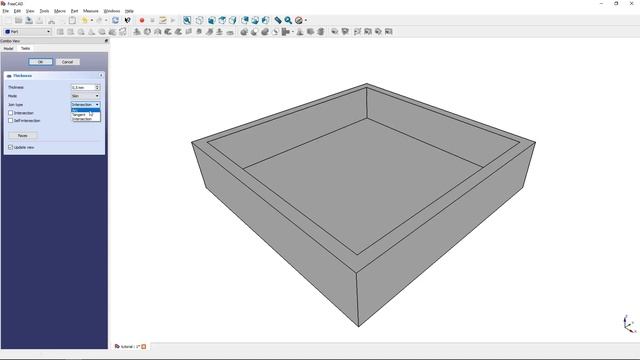Choose Arc in the Join type list
Viewport: 640px width, 360px height.
point(86,110)
